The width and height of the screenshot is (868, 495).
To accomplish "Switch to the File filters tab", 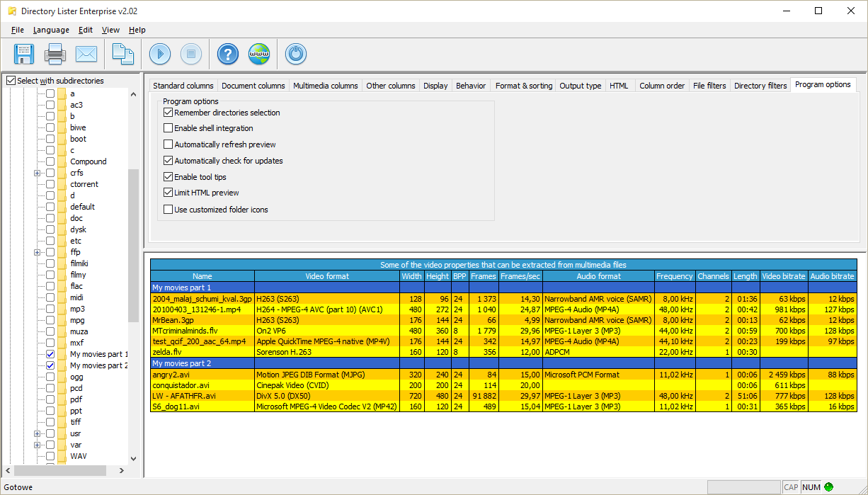I will [x=709, y=84].
